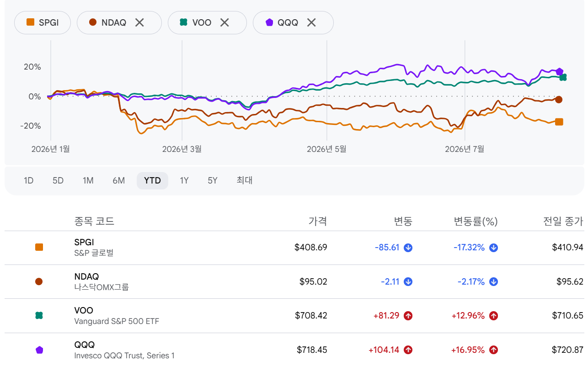Click the 변동률(%) column header
The height and width of the screenshot is (367, 588).
click(476, 222)
